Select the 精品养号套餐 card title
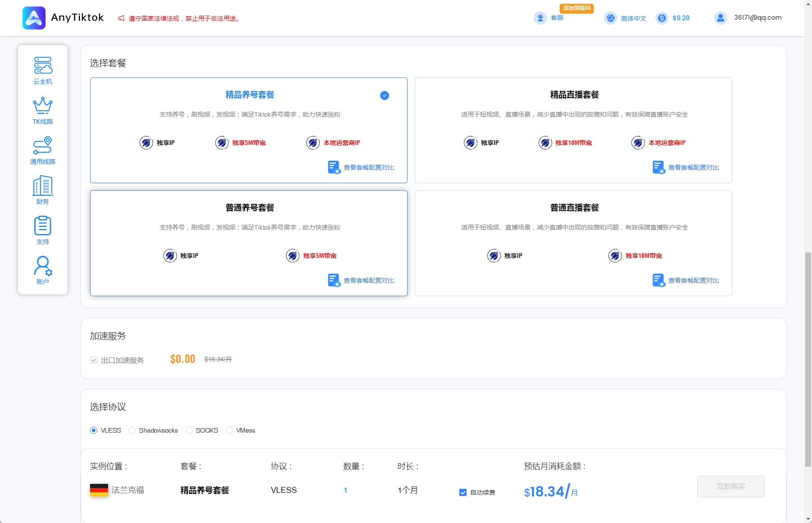 point(249,95)
